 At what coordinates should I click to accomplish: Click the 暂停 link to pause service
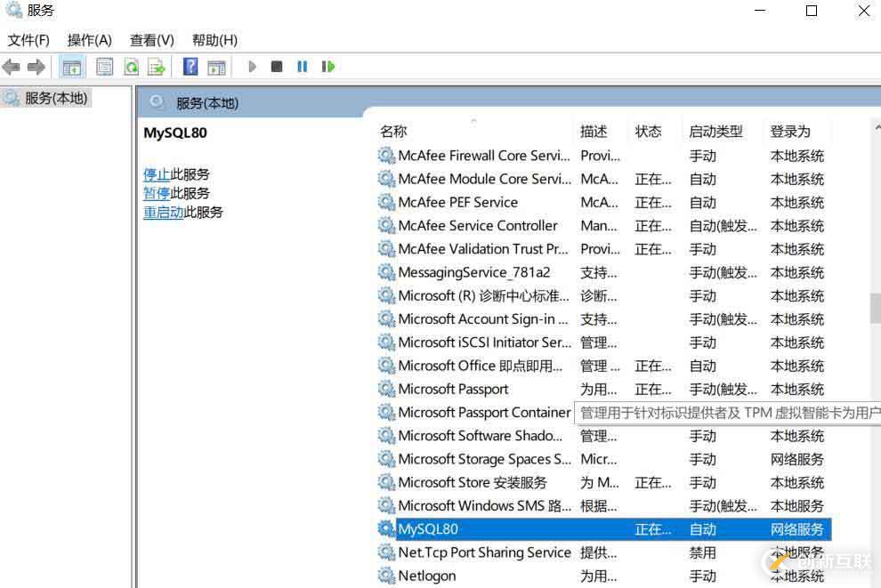tap(157, 193)
